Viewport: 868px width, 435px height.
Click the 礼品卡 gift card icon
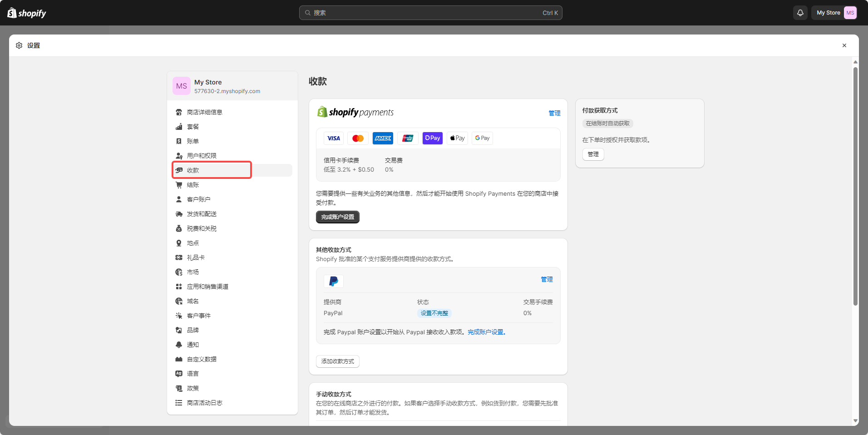point(179,257)
